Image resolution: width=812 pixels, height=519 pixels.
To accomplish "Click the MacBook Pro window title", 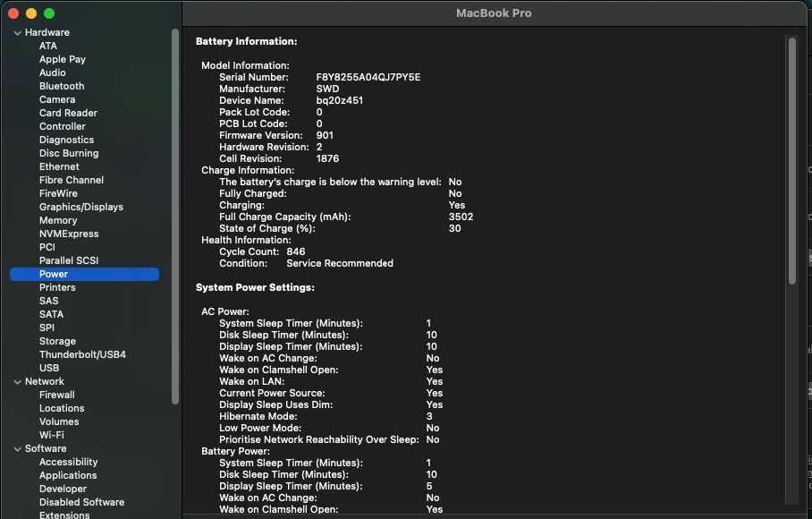I will pyautogui.click(x=494, y=13).
